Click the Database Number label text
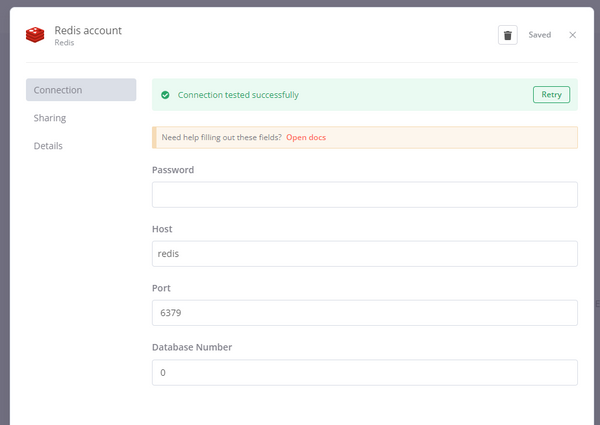 [192, 347]
